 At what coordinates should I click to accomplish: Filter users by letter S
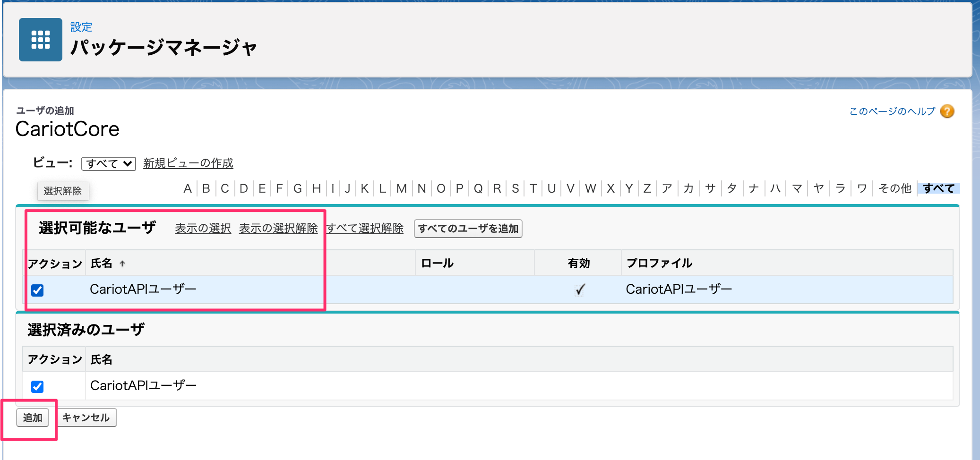(516, 188)
